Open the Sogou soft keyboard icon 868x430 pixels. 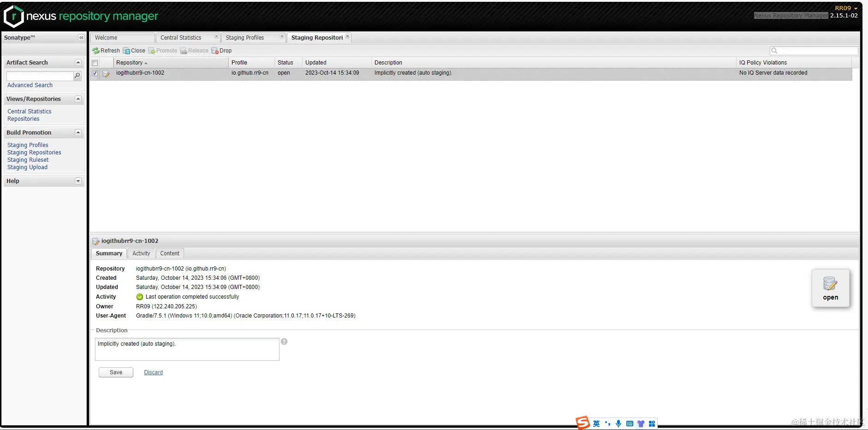tap(630, 424)
